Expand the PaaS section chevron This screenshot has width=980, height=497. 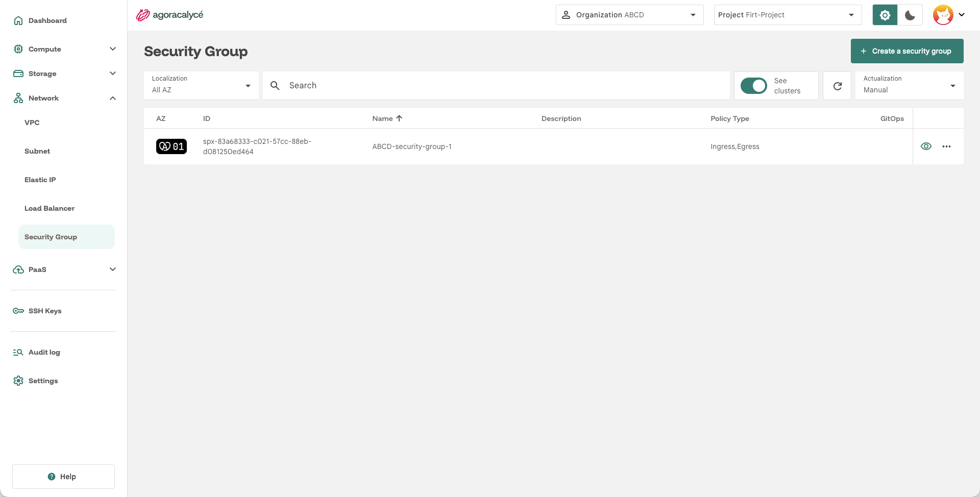tap(113, 269)
